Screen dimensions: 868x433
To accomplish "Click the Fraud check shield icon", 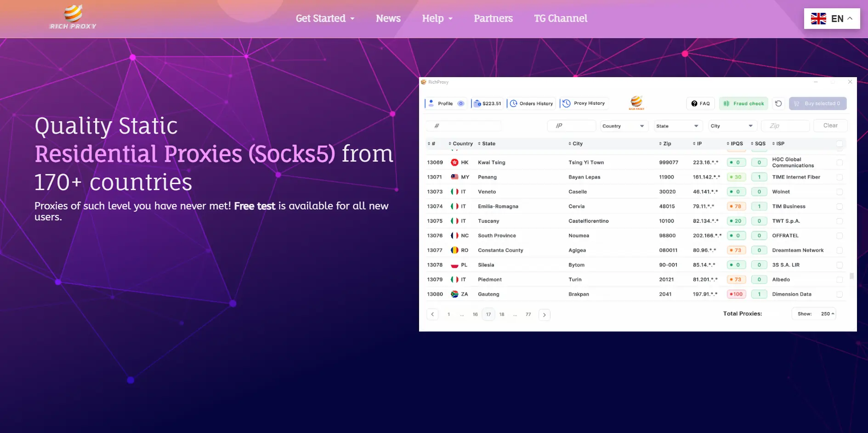I will (x=726, y=103).
